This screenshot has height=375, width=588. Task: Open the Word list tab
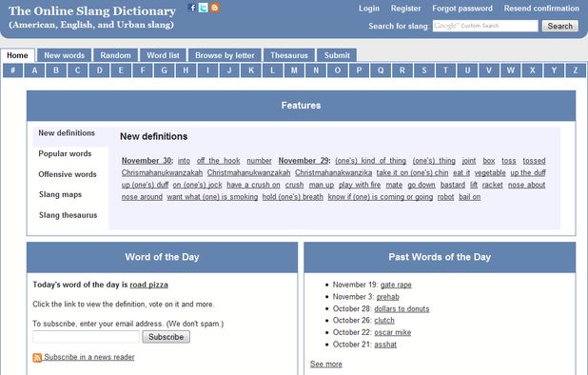[163, 55]
